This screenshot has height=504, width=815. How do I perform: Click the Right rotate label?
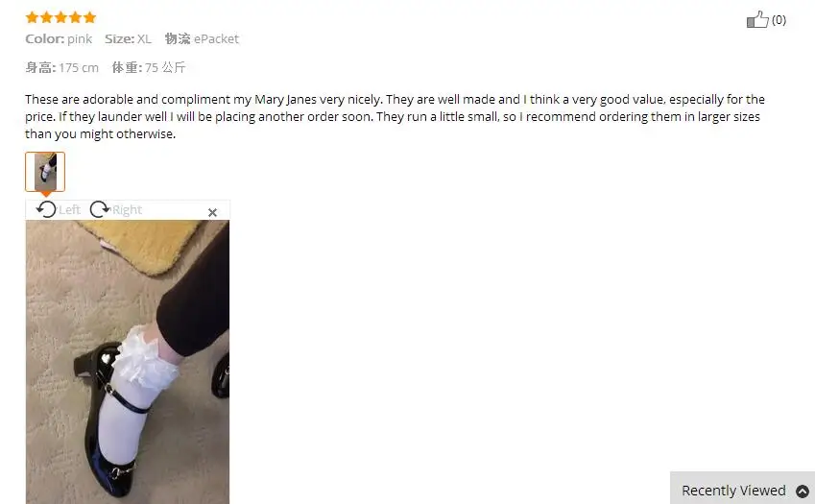click(127, 210)
